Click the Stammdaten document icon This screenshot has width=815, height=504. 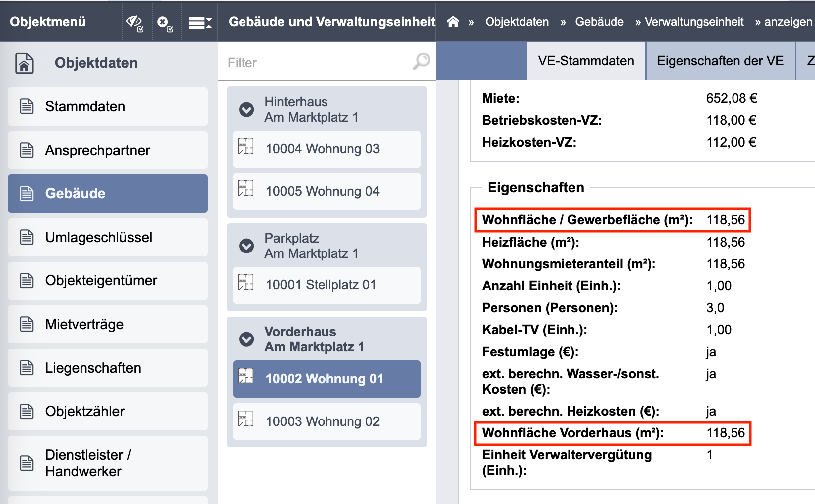[27, 106]
